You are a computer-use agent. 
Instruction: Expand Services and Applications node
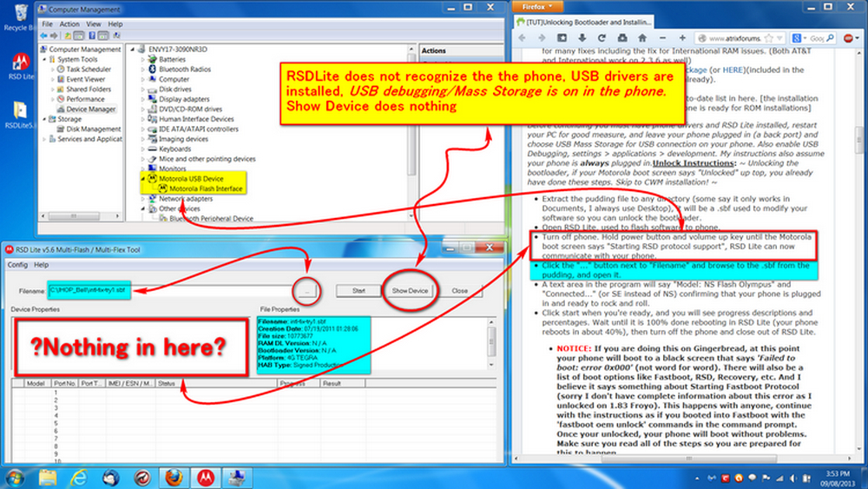pyautogui.click(x=44, y=139)
